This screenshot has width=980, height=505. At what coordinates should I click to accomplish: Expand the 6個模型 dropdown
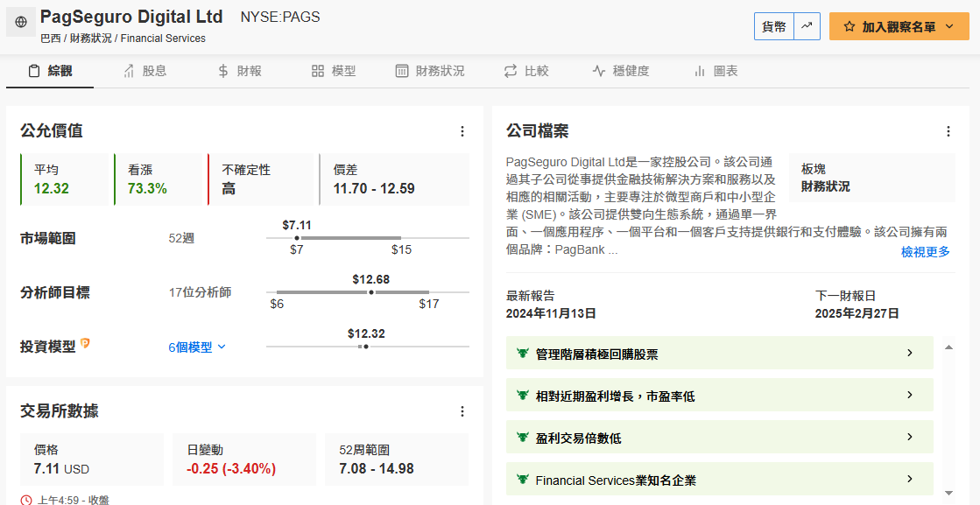tap(197, 347)
